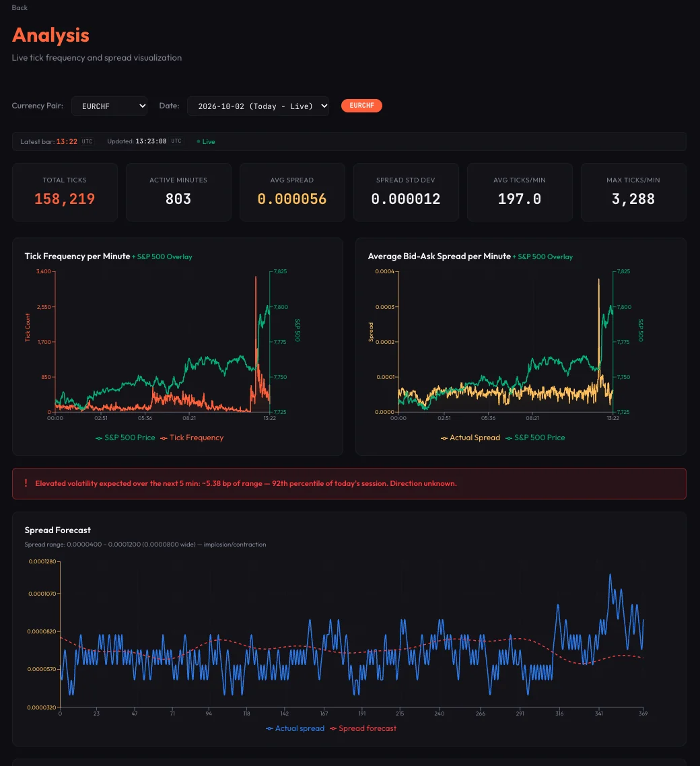The image size is (700, 766).
Task: Click the x-axis label 369 in Spread Forecast
Action: click(643, 713)
